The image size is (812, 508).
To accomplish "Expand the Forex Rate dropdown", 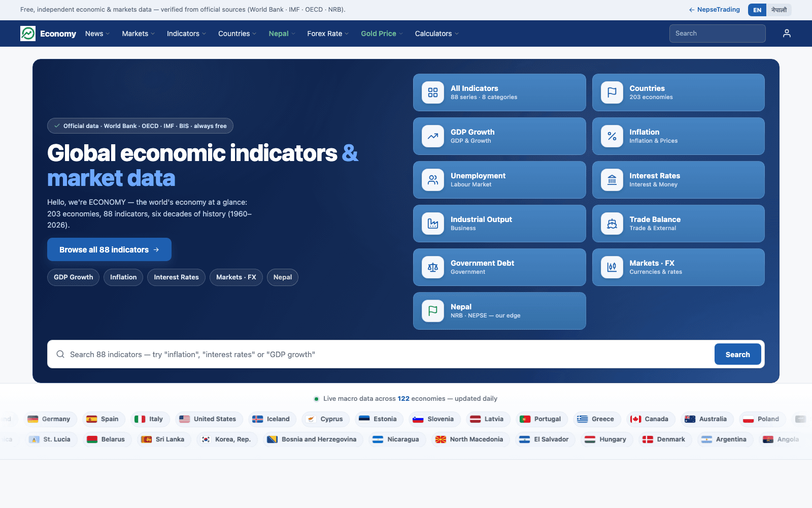I will tap(328, 34).
